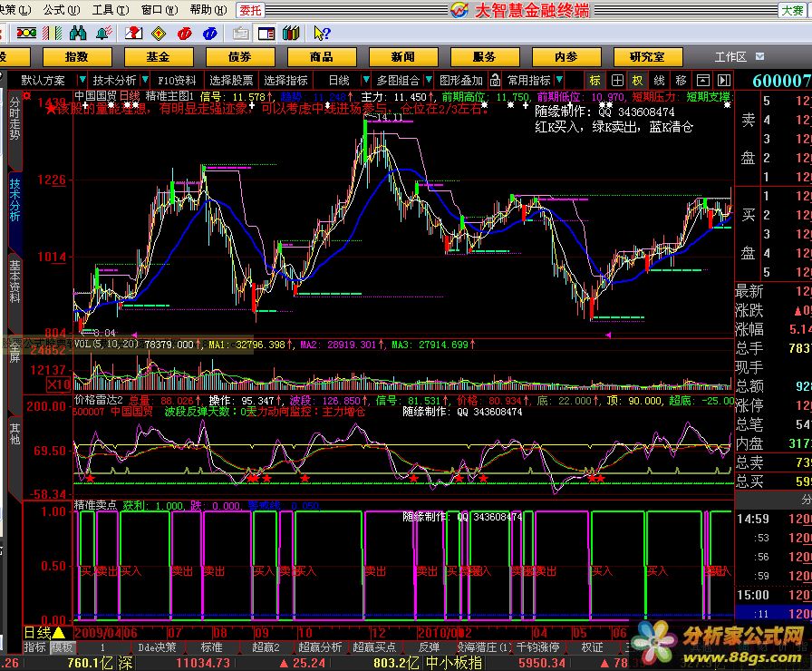812x671 pixels.
Task: Open the 研究室 section
Action: click(648, 57)
